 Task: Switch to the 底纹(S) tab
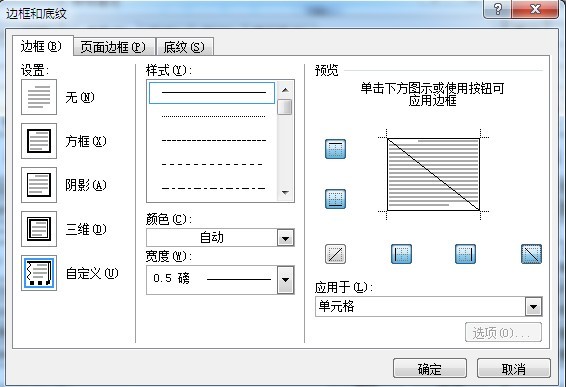pos(184,47)
